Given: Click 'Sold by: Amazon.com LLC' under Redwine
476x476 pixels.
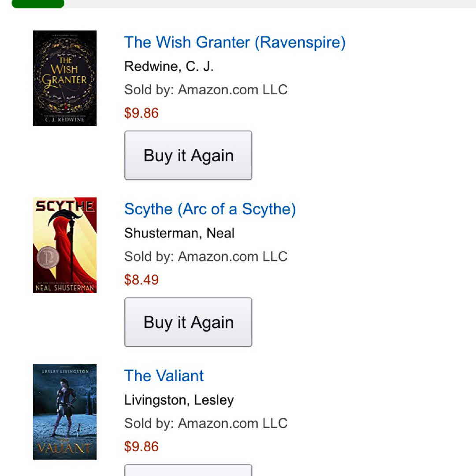Looking at the screenshot, I should pos(206,90).
